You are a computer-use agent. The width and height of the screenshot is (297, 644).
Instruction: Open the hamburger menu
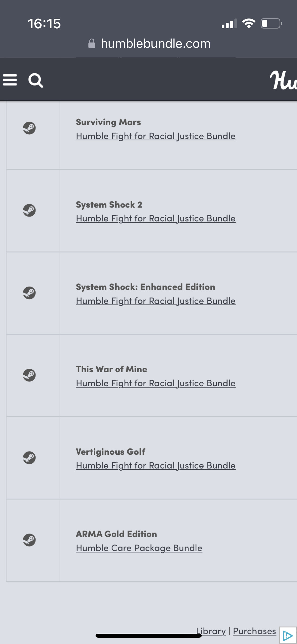10,80
